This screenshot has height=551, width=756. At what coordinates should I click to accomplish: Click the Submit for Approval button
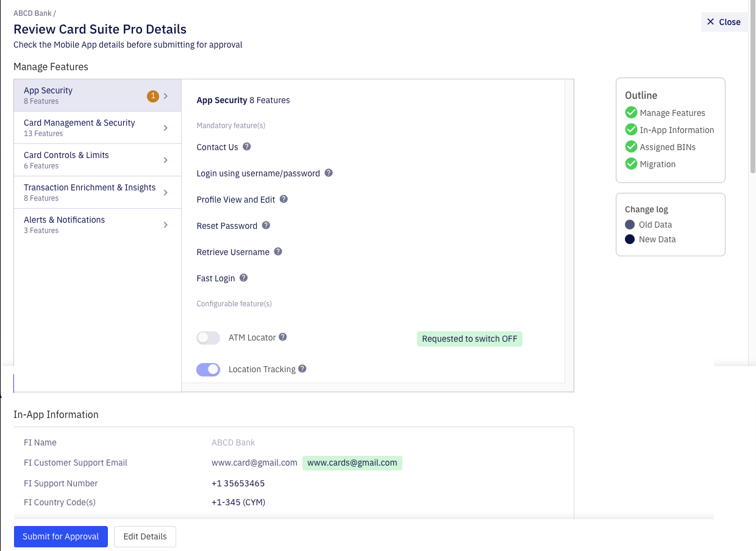60,536
